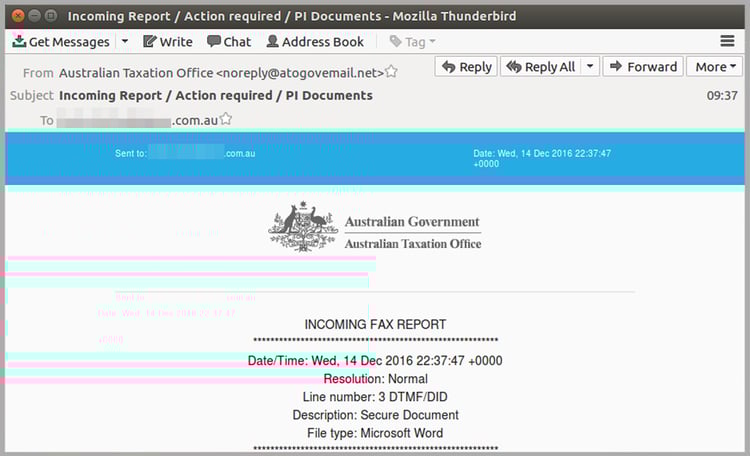Open the More actions dropdown
The image size is (750, 456).
(715, 67)
